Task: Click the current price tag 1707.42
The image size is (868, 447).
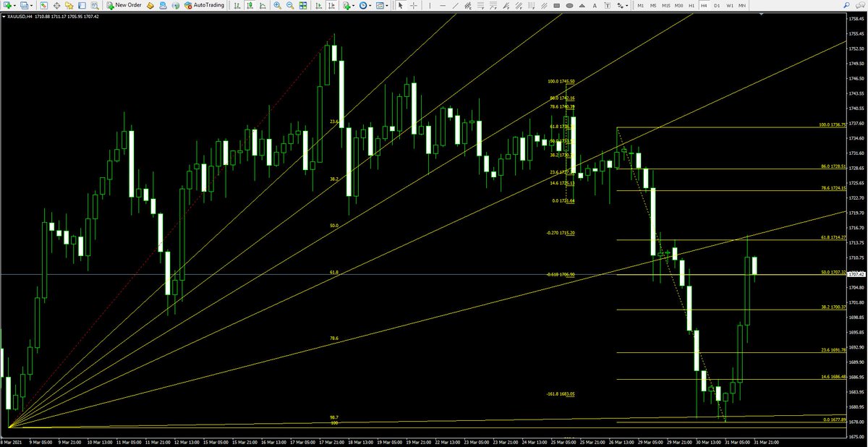Action: [x=857, y=274]
